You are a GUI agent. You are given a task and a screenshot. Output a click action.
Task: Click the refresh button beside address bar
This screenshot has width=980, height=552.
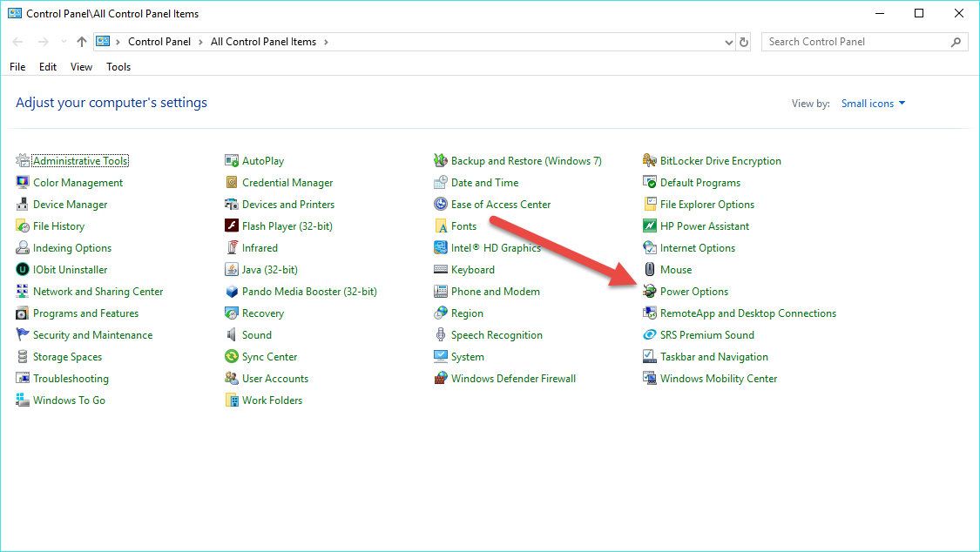[x=744, y=42]
